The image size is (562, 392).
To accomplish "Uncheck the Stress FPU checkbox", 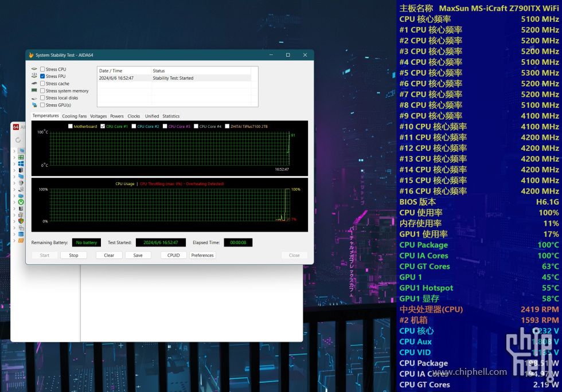I will point(42,76).
